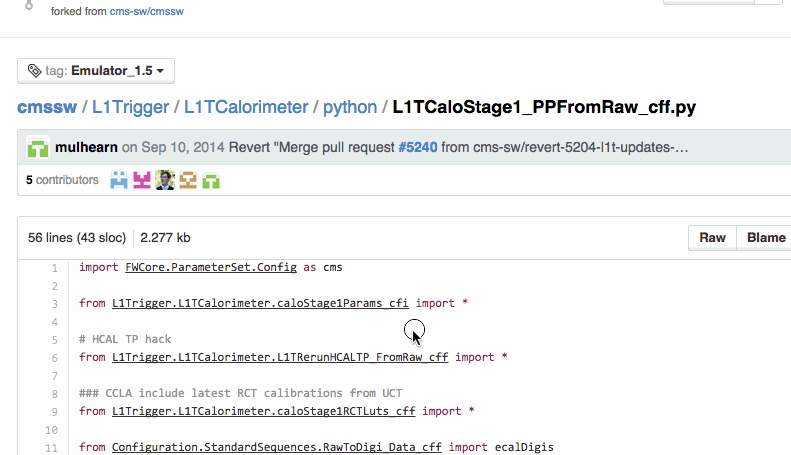Click the green contributor avatar in contributors row

(x=210, y=181)
